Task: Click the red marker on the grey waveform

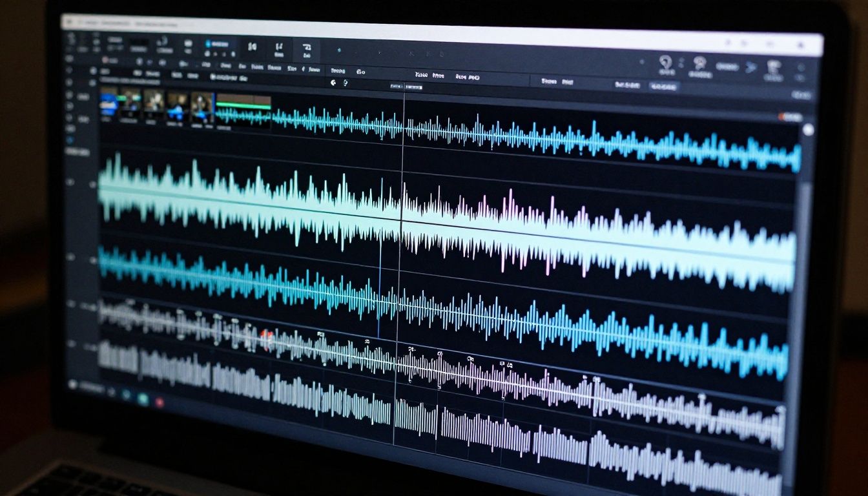Action: (x=265, y=335)
